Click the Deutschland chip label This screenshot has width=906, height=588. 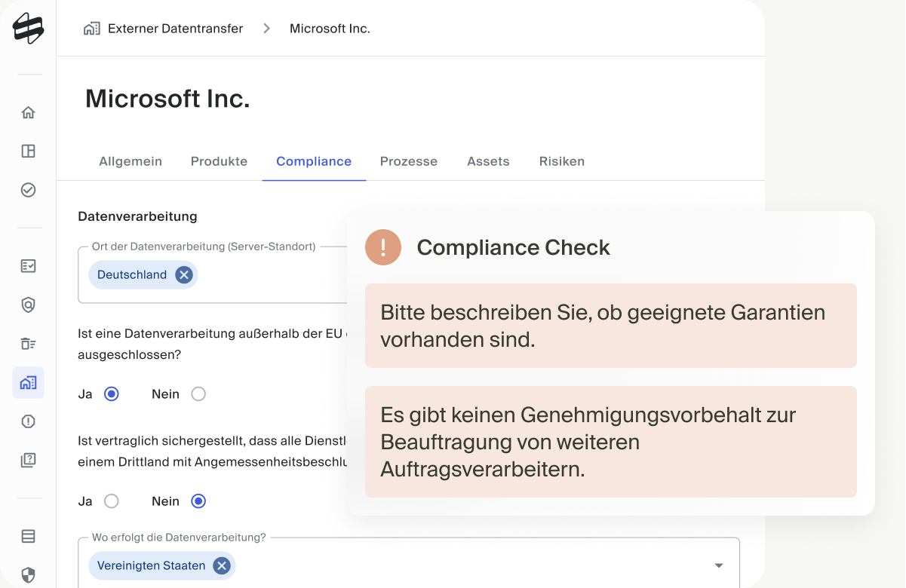pos(132,275)
